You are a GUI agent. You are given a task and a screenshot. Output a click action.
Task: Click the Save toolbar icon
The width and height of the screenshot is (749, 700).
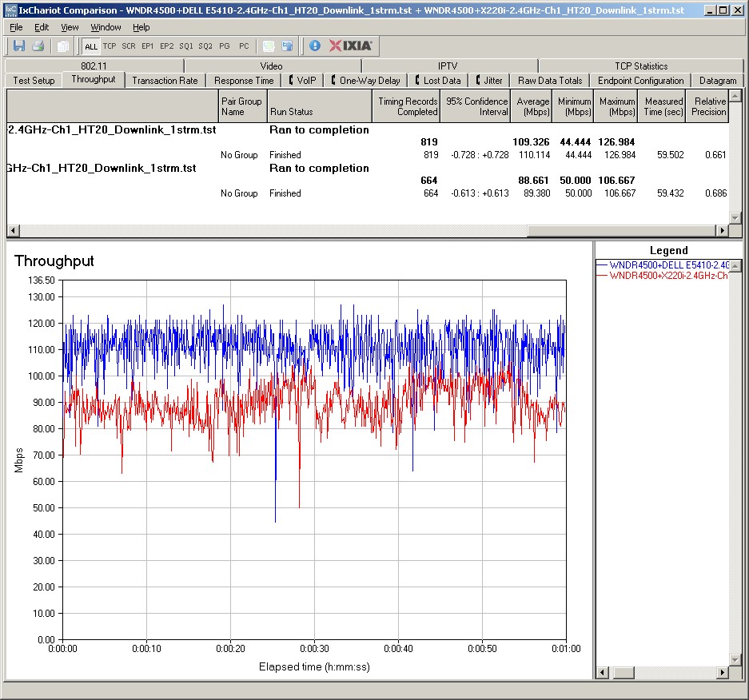click(x=19, y=46)
